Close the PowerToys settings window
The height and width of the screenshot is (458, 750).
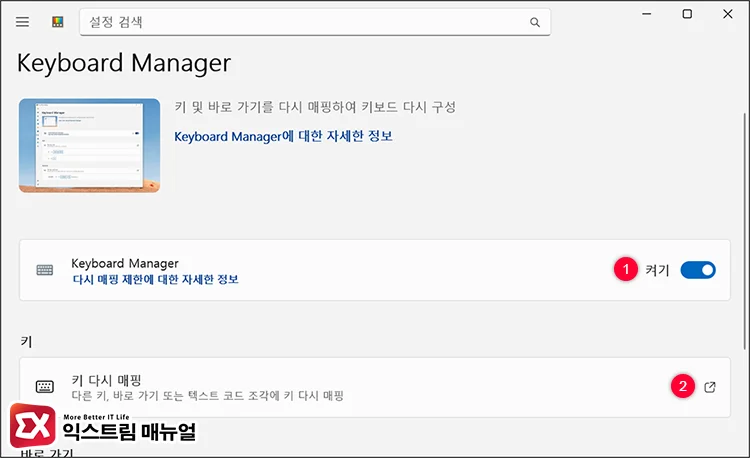click(x=728, y=14)
